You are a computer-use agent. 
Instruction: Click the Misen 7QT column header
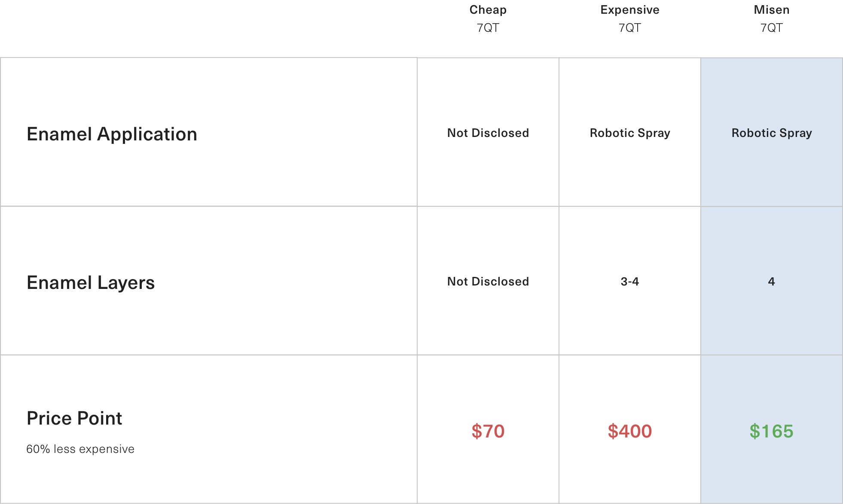click(771, 19)
